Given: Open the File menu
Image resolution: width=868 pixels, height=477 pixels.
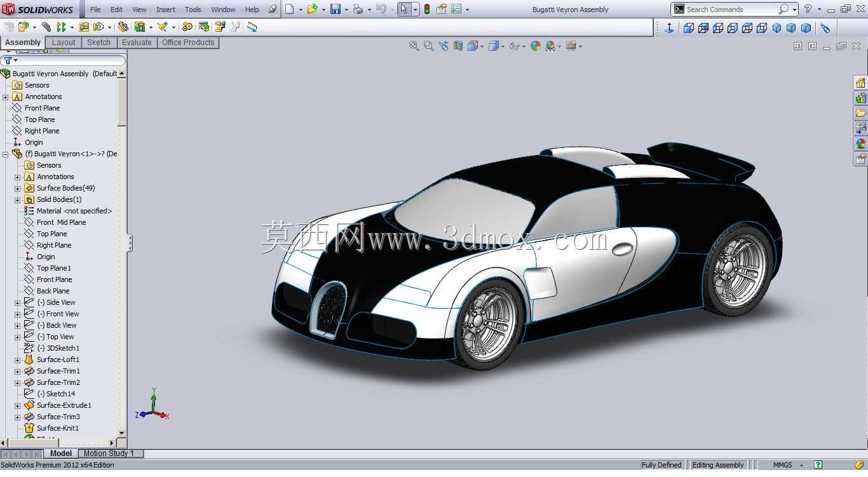Looking at the screenshot, I should pos(95,10).
